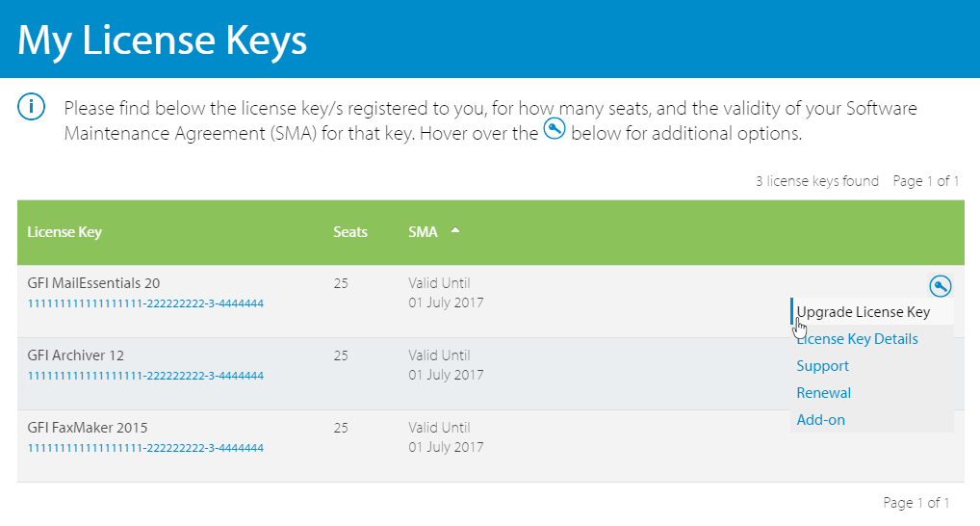The height and width of the screenshot is (526, 980).
Task: Click the GFI Archiver 12 product name
Action: pos(76,355)
